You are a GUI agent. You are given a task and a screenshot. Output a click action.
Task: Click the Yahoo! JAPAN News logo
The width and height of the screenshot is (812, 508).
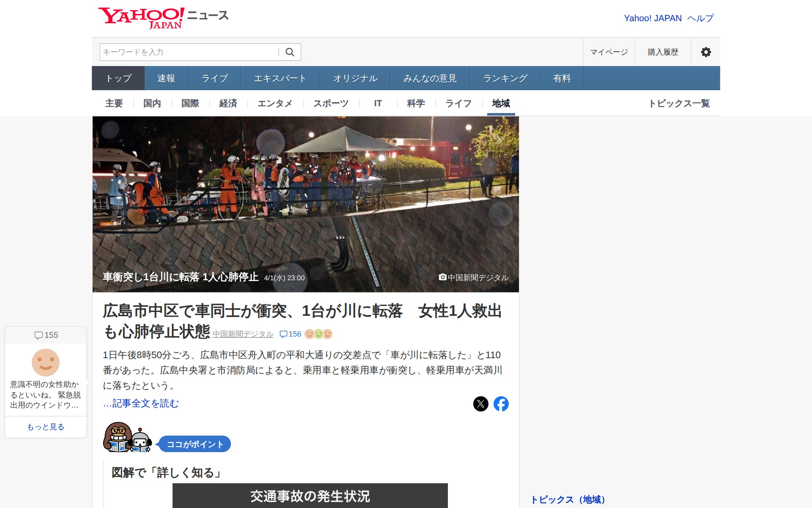coord(163,18)
